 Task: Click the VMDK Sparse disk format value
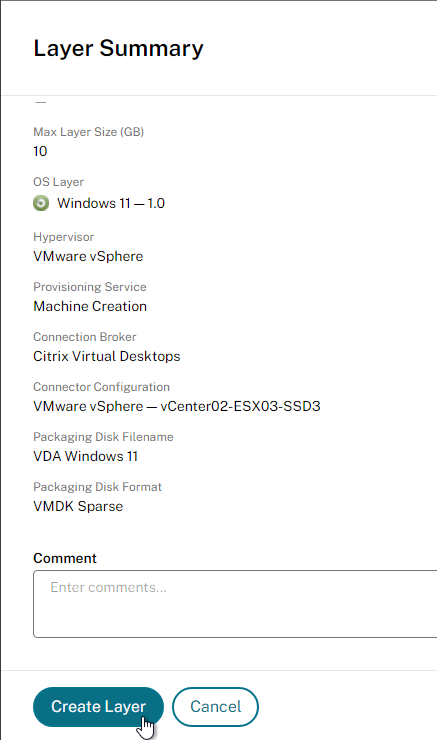coord(78,506)
